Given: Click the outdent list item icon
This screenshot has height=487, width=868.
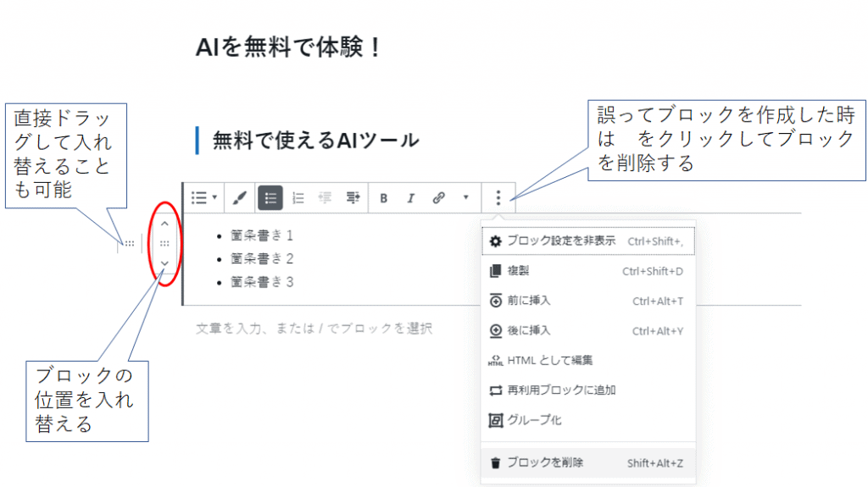Looking at the screenshot, I should pos(325,198).
